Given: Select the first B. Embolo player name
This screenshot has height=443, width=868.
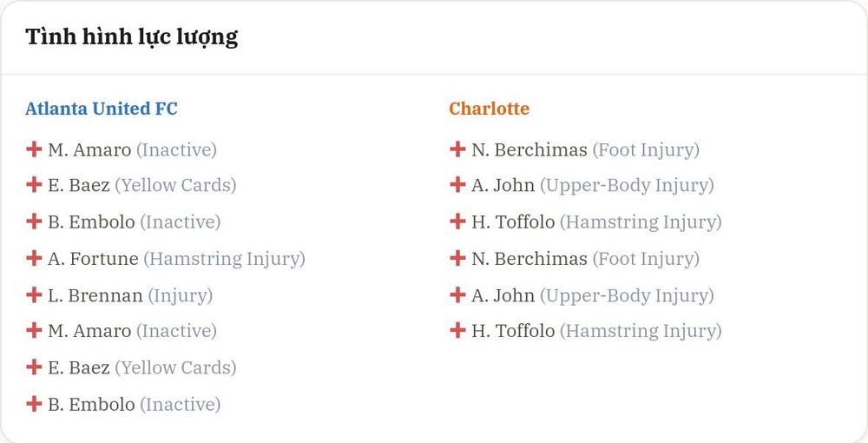Looking at the screenshot, I should pos(91,222).
